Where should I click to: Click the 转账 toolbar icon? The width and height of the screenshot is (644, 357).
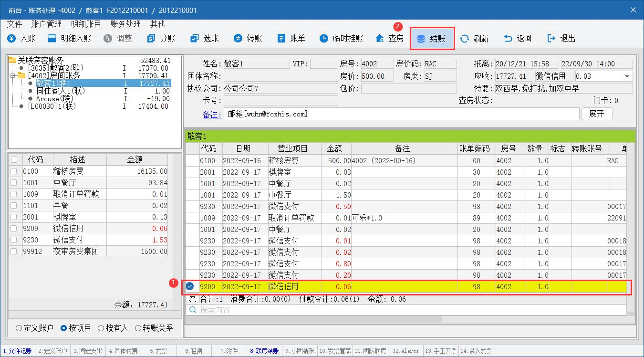click(x=238, y=39)
